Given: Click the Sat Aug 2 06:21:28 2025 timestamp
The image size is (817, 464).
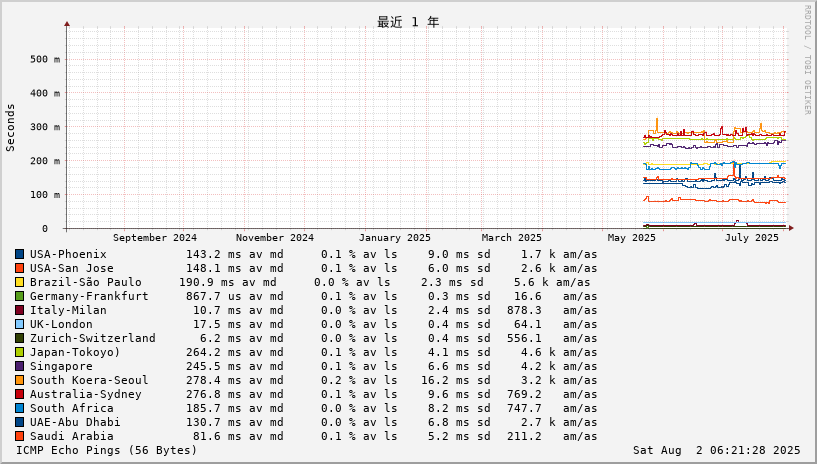Looking at the screenshot, I should 716,450.
